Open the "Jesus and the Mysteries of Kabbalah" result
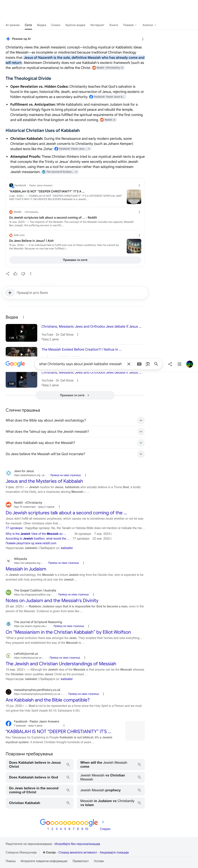 [x=44, y=481]
